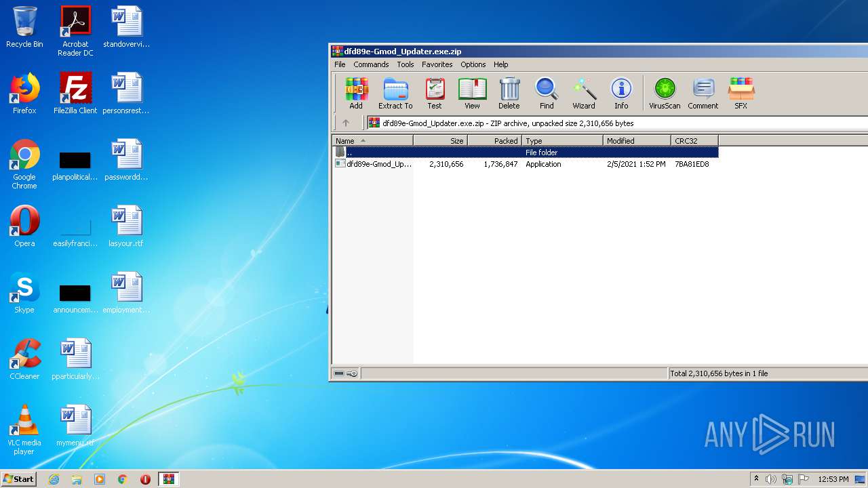The image size is (868, 488).
Task: Select employment document on desktop
Action: click(126, 293)
